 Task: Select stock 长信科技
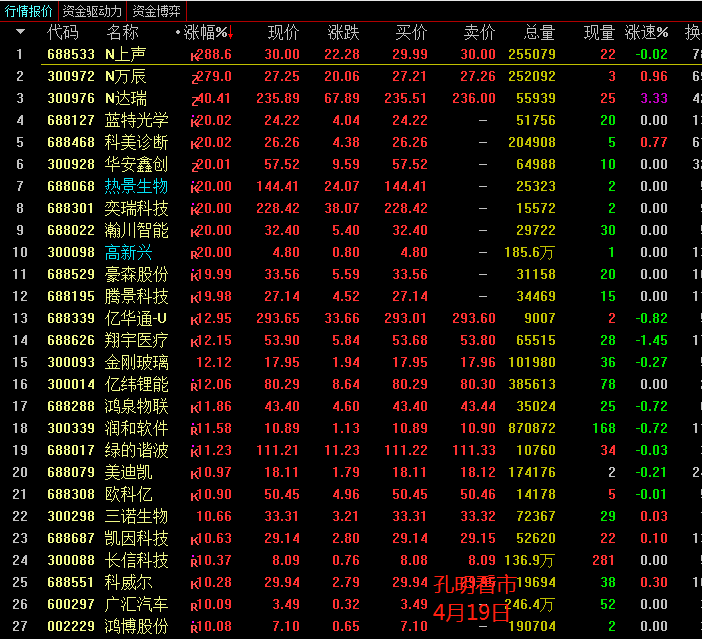pyautogui.click(x=137, y=560)
